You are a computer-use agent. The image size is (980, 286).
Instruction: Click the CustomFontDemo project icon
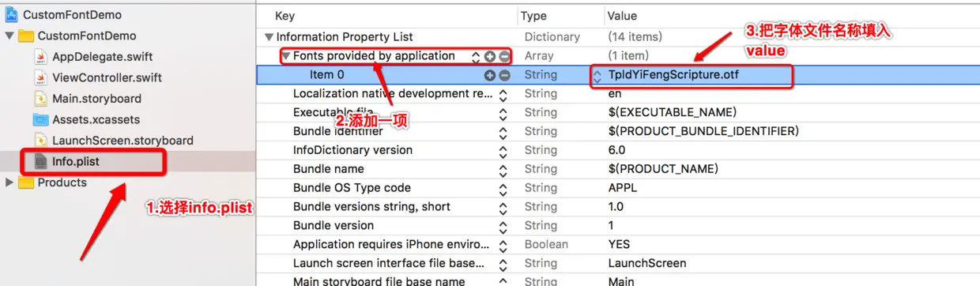[11, 15]
